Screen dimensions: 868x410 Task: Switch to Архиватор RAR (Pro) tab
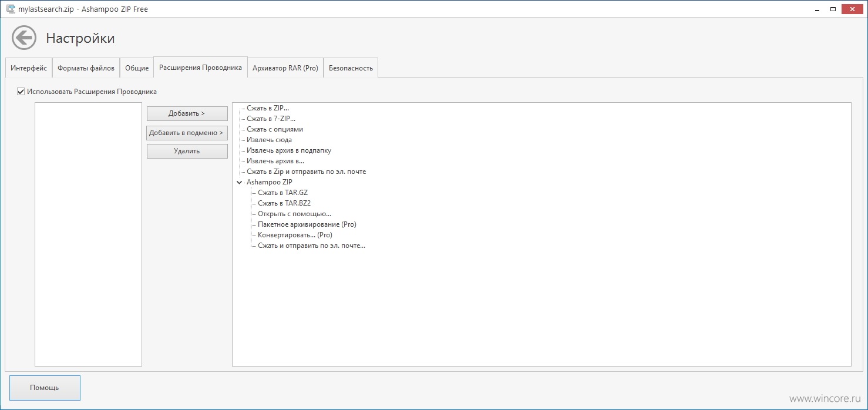[x=285, y=68]
